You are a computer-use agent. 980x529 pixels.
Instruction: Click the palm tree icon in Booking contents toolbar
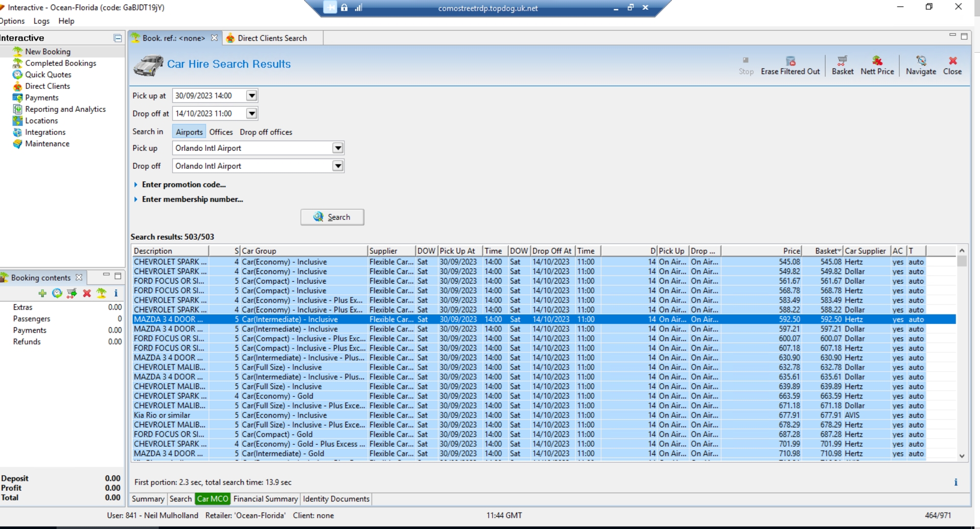pos(102,293)
